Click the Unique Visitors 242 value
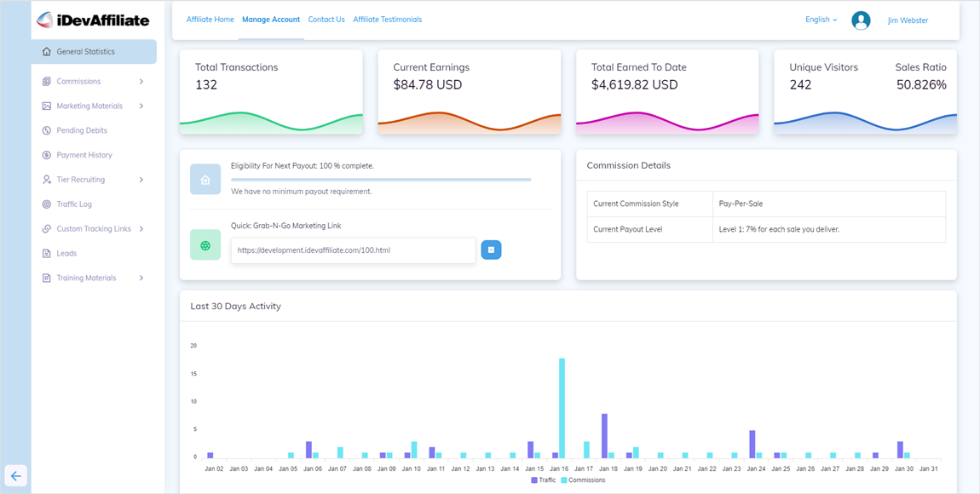The image size is (980, 494). (801, 84)
